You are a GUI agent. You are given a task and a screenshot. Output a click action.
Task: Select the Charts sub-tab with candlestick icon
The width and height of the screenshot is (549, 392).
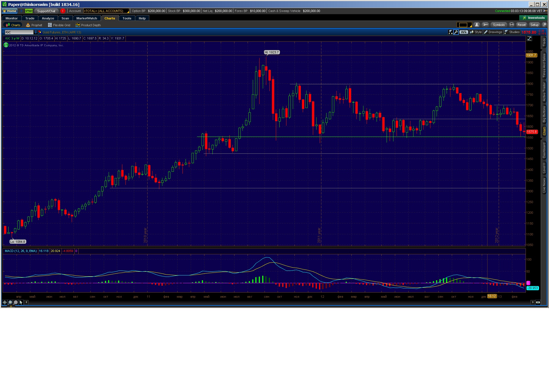pyautogui.click(x=13, y=25)
